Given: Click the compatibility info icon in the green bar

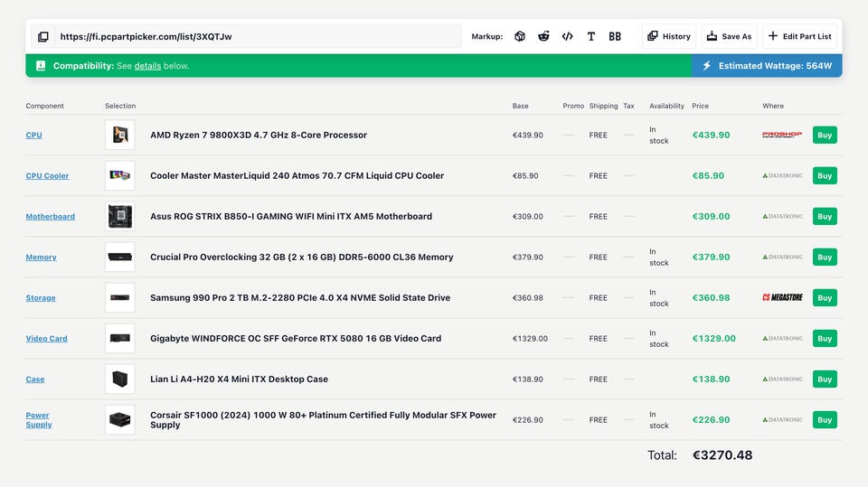Looking at the screenshot, I should click(x=41, y=66).
